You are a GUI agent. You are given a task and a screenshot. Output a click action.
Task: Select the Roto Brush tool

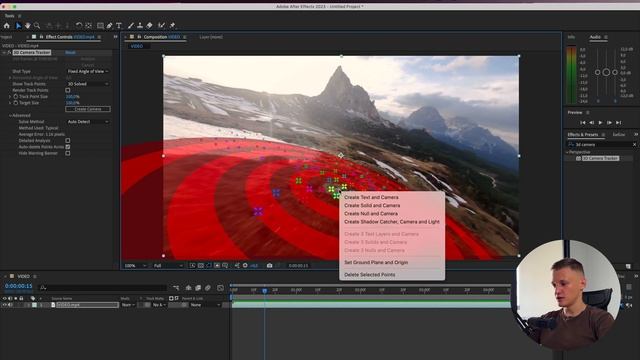coord(162,26)
